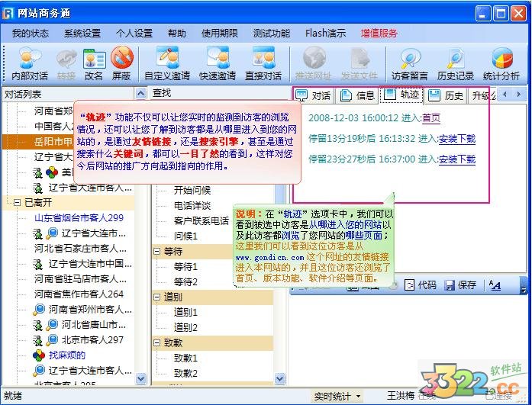Open the 首页 link in the trail
The height and width of the screenshot is (405, 532).
(x=431, y=118)
